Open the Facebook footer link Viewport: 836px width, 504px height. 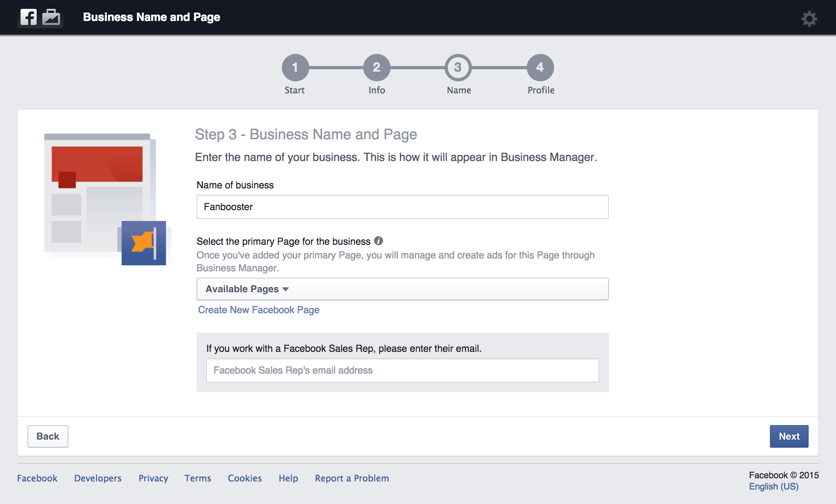pos(37,478)
